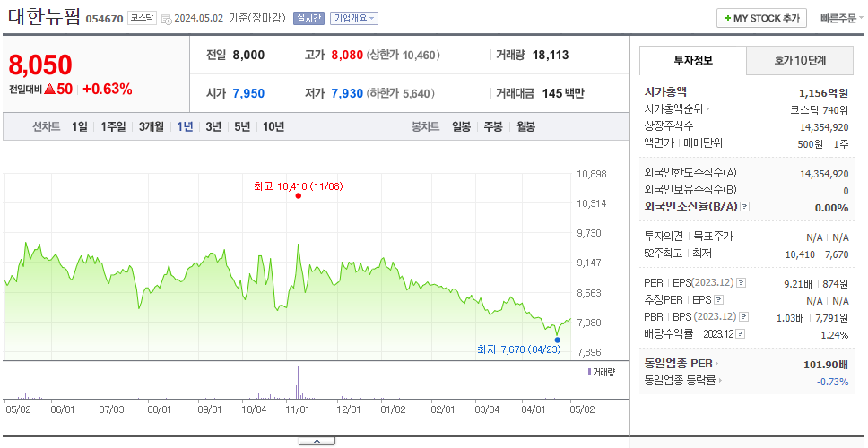The height and width of the screenshot is (448, 868).
Task: Click the 거래량 legend in the volume chart
Action: tap(601, 372)
